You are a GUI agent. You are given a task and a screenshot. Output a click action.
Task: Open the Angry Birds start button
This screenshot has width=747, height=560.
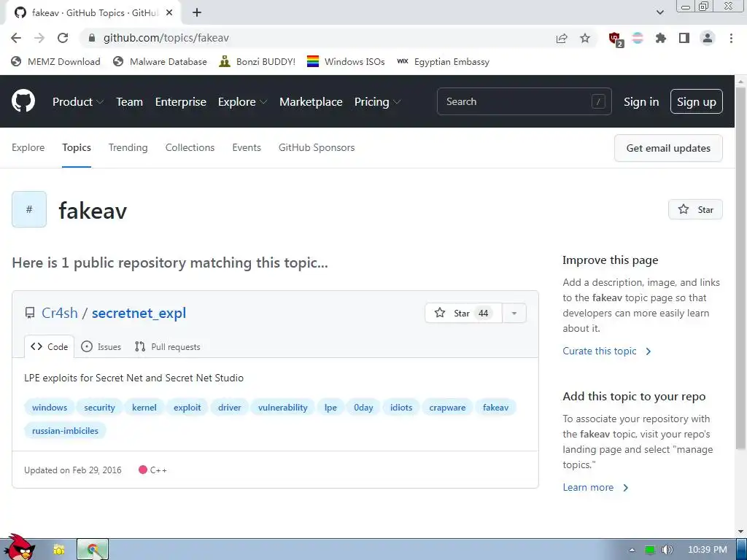coord(19,548)
